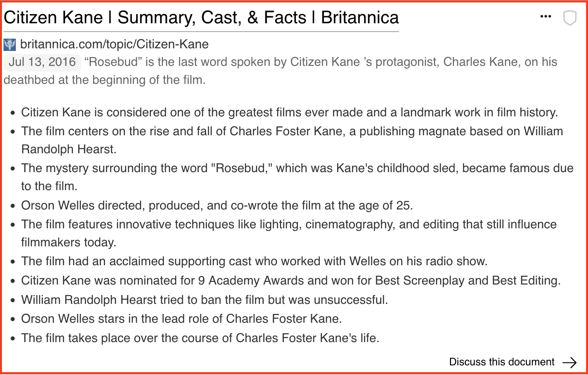
Task: Open the three-dot more options menu
Action: (x=545, y=17)
